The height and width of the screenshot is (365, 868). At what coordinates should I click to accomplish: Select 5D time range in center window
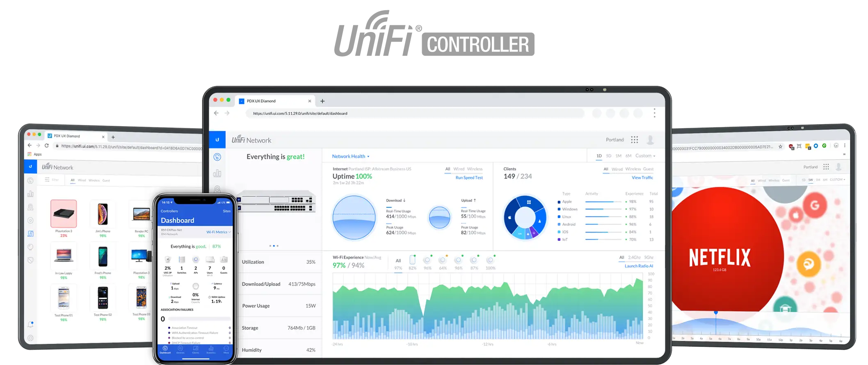click(609, 156)
